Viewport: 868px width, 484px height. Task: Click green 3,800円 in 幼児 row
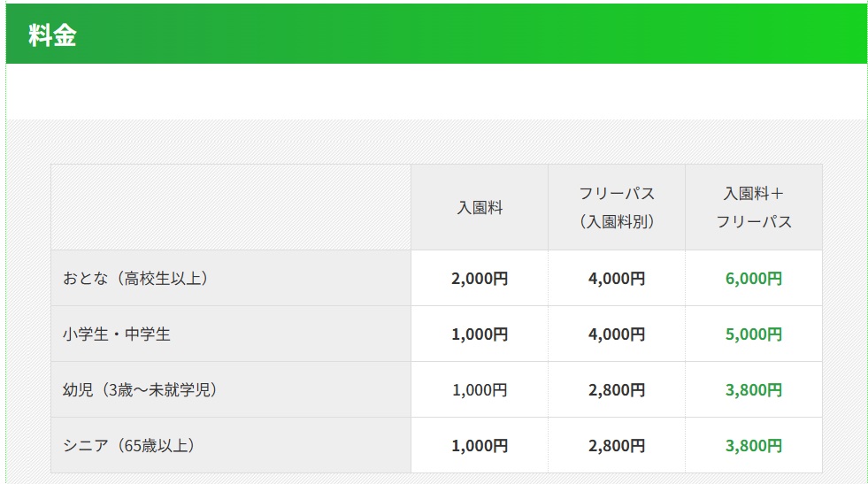click(x=754, y=389)
